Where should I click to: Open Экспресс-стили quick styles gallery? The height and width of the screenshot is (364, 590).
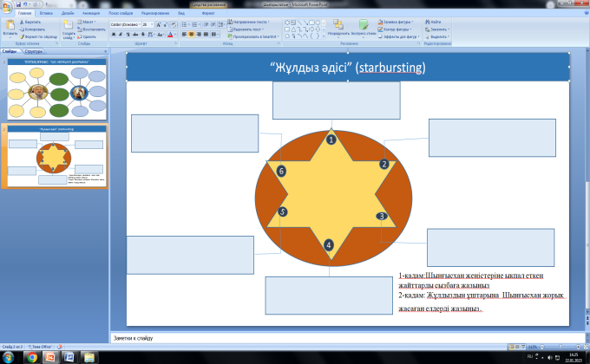(364, 29)
